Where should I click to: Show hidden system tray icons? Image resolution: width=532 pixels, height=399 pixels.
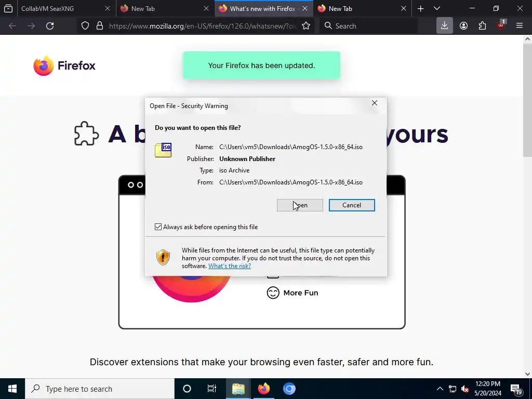coord(440,389)
